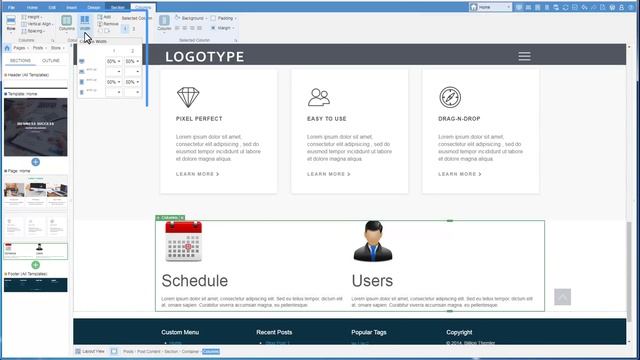Click the users outline icon
Image resolution: width=640 pixels, height=360 pixels.
319,97
